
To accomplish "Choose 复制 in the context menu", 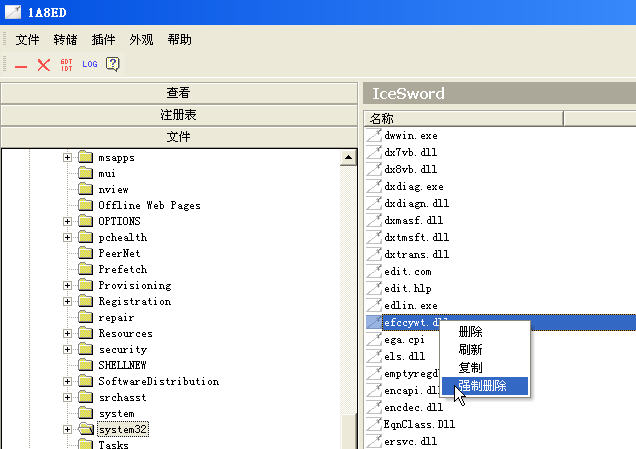I will (485, 367).
